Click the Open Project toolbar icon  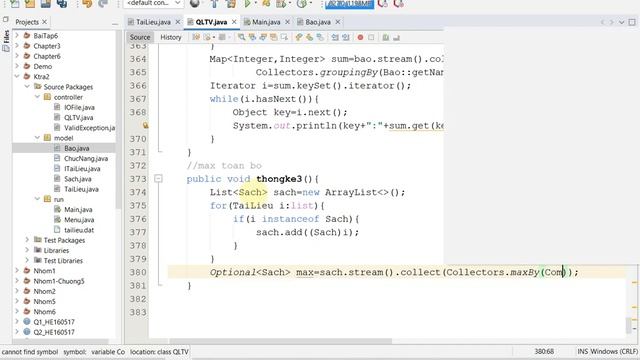point(46,4)
